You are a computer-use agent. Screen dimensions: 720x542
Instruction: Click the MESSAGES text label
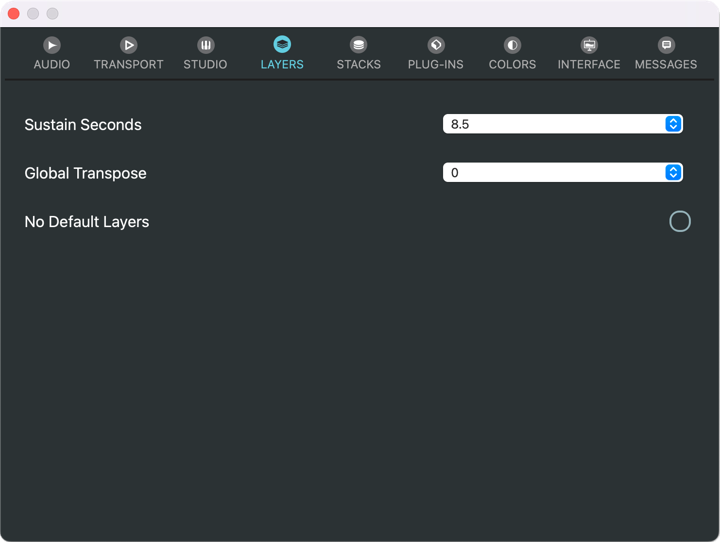tap(666, 65)
